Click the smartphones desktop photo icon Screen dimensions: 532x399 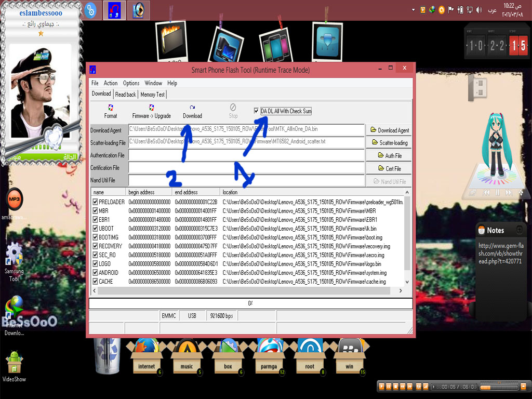277,45
